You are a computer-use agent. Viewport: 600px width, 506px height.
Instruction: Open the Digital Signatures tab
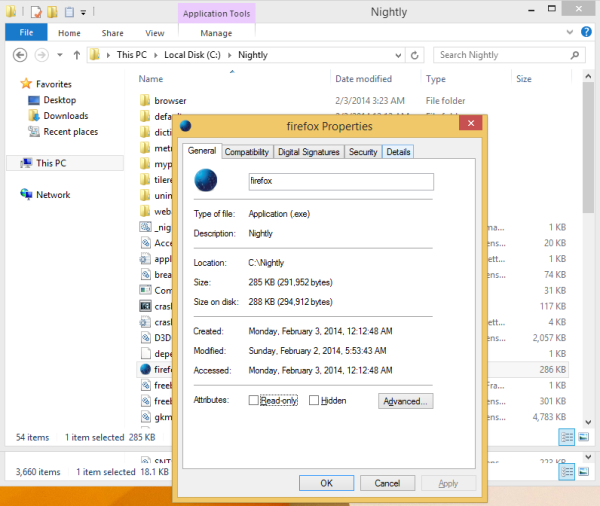[x=309, y=152]
